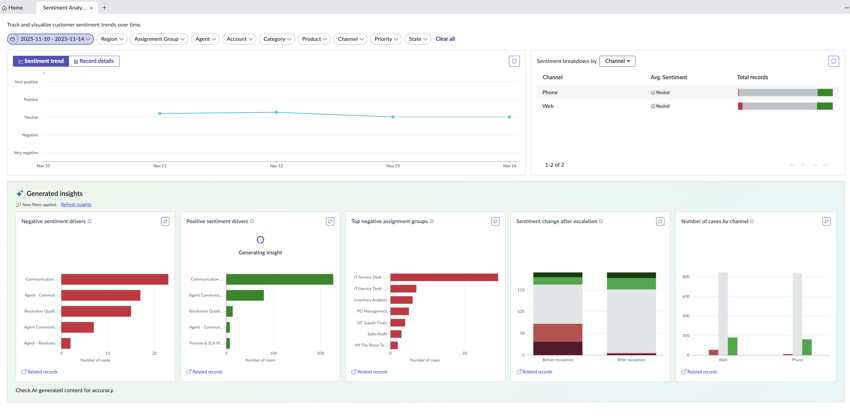Click the Generated insights sparkle icon

[20, 194]
